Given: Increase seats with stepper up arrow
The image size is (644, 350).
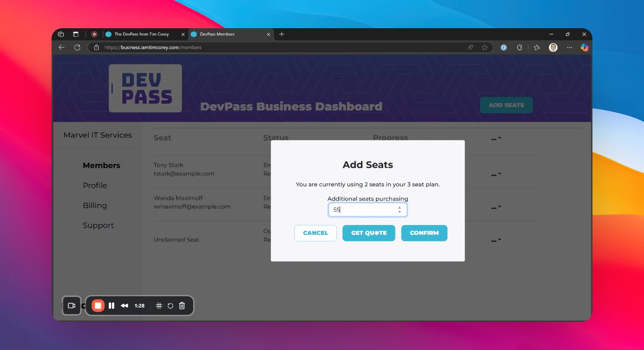Looking at the screenshot, I should pos(399,208).
